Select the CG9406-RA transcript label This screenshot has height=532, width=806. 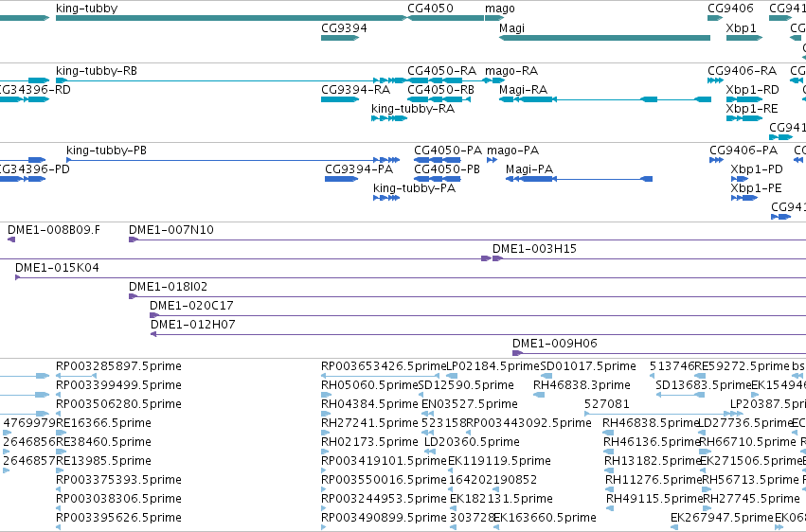point(742,70)
